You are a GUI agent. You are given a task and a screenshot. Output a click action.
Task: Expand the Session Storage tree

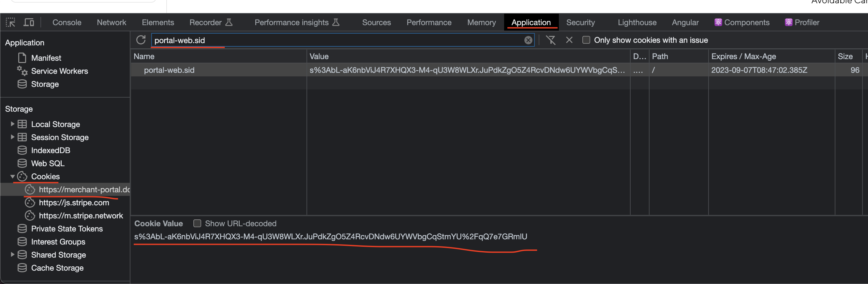(x=12, y=137)
